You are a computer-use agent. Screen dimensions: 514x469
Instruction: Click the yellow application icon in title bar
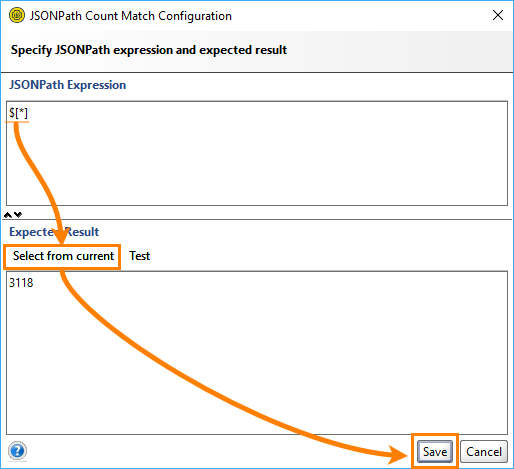click(17, 15)
